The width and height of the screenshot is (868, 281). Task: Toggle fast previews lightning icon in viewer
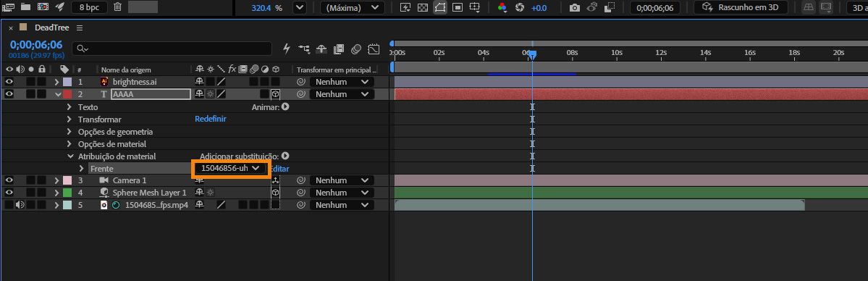pos(405,8)
